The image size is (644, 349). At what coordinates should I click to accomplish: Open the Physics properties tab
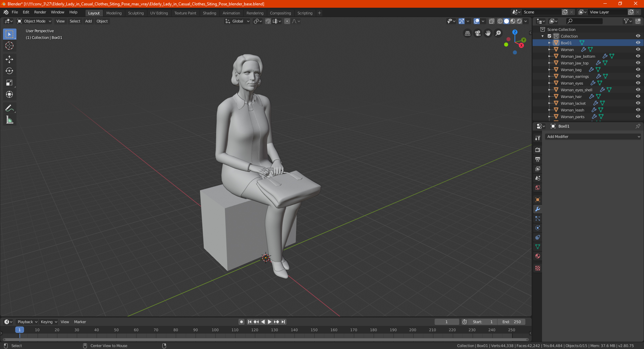[x=538, y=228]
